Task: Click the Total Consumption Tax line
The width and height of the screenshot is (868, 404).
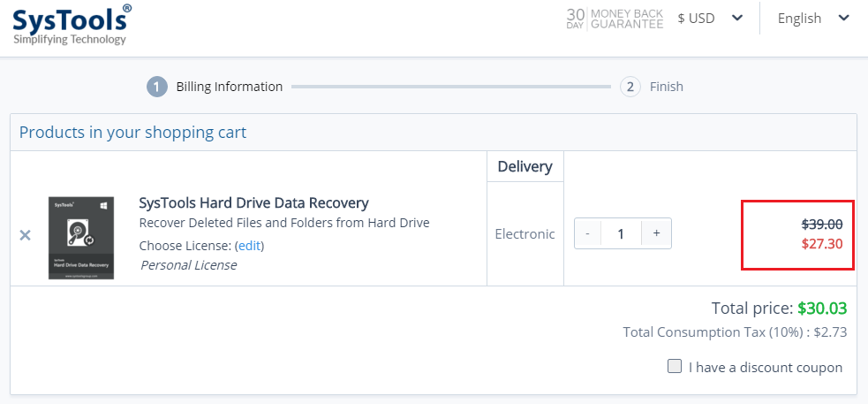Action: [x=735, y=332]
